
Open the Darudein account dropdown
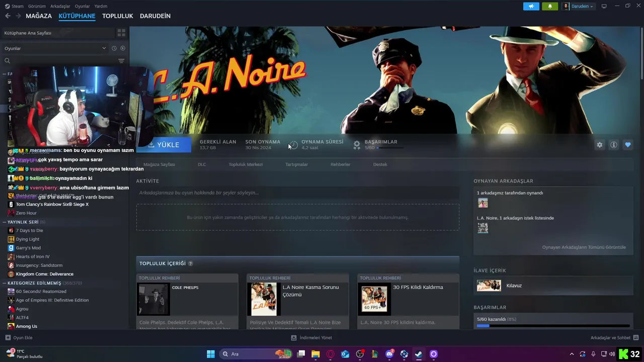(x=578, y=6)
